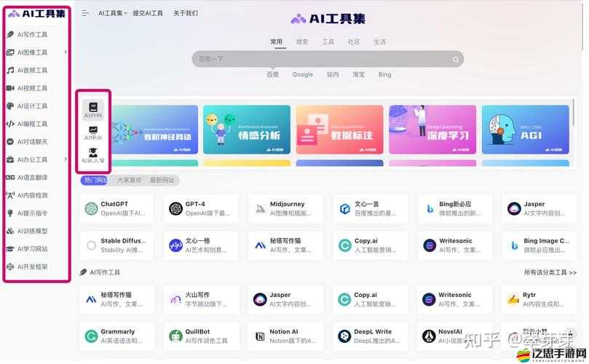
Task: Select Bing as the search engine
Action: pyautogui.click(x=384, y=74)
